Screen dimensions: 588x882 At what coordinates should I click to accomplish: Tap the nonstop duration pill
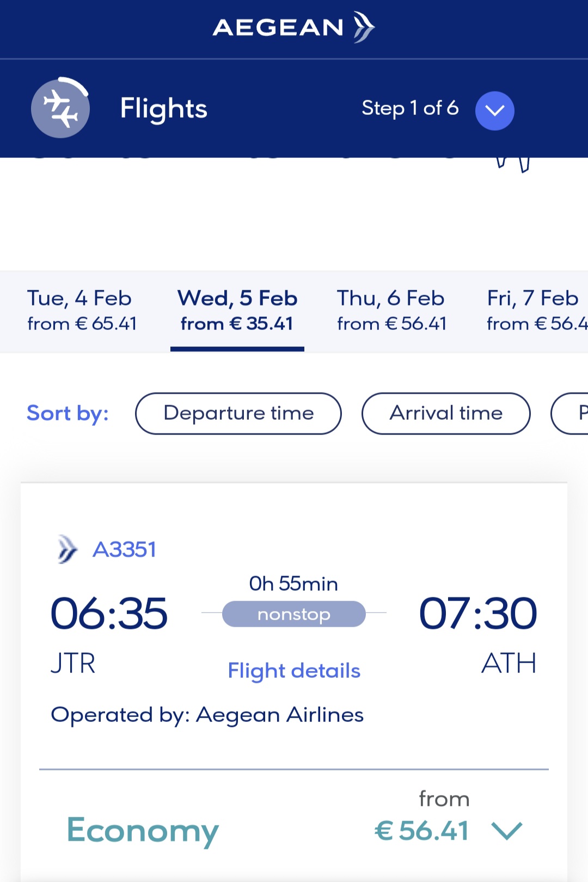point(294,614)
